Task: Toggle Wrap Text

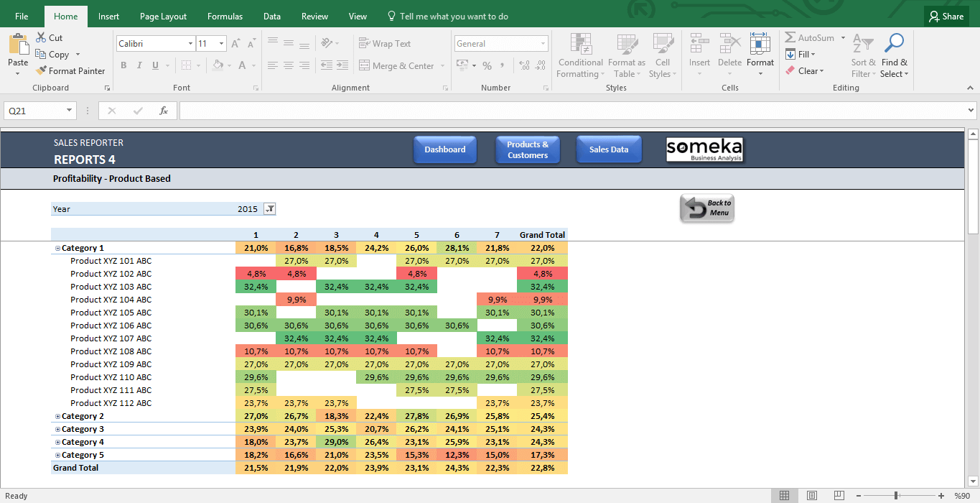Action: point(385,44)
